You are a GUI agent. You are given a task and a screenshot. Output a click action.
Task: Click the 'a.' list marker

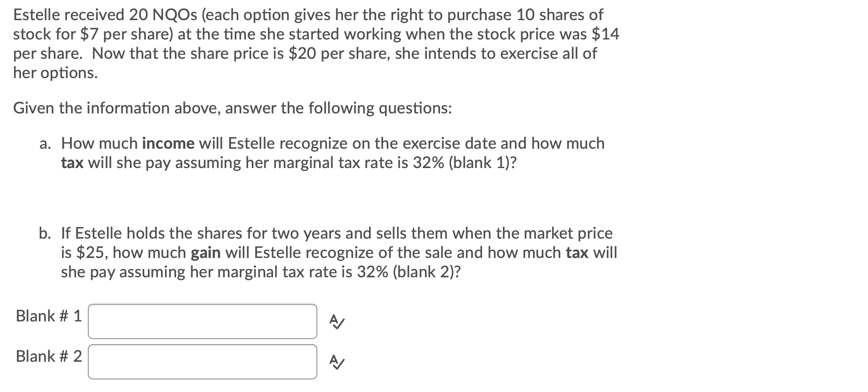click(45, 144)
